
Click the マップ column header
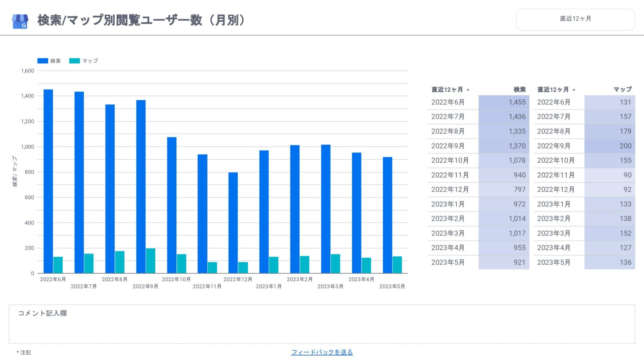(622, 89)
